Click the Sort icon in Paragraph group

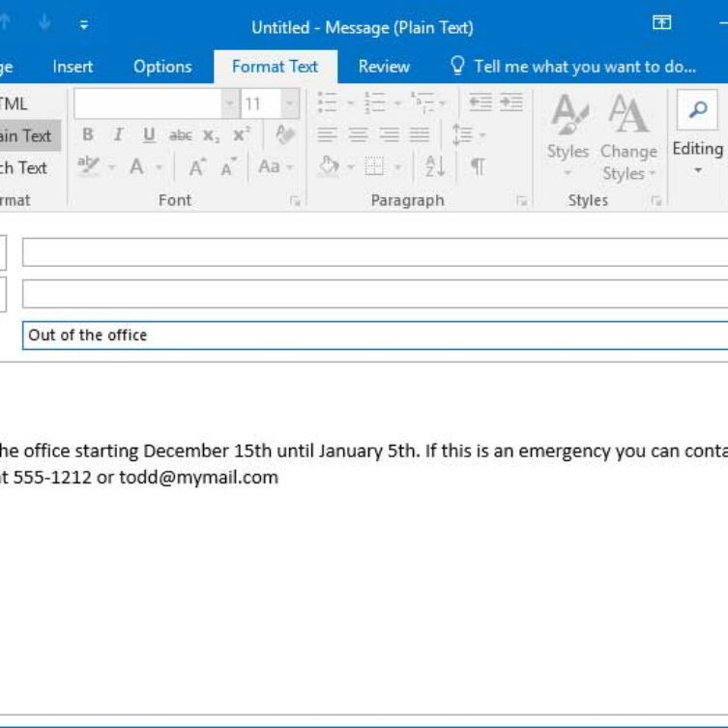(x=435, y=166)
